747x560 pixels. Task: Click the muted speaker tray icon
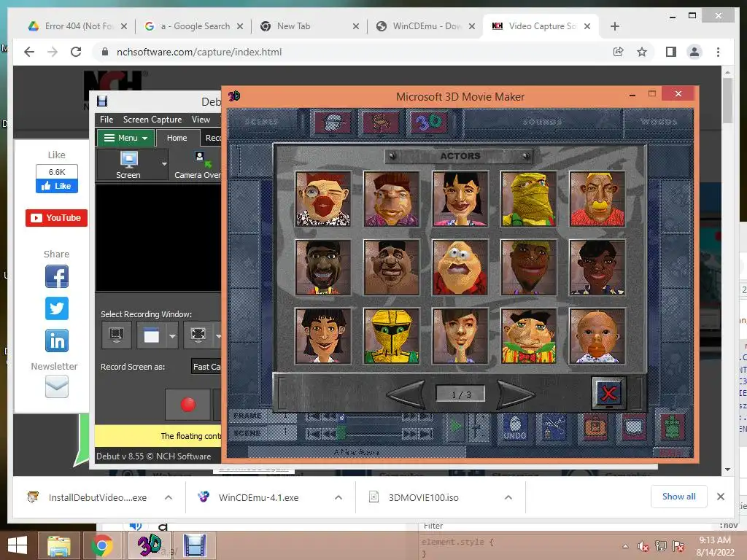point(643,546)
